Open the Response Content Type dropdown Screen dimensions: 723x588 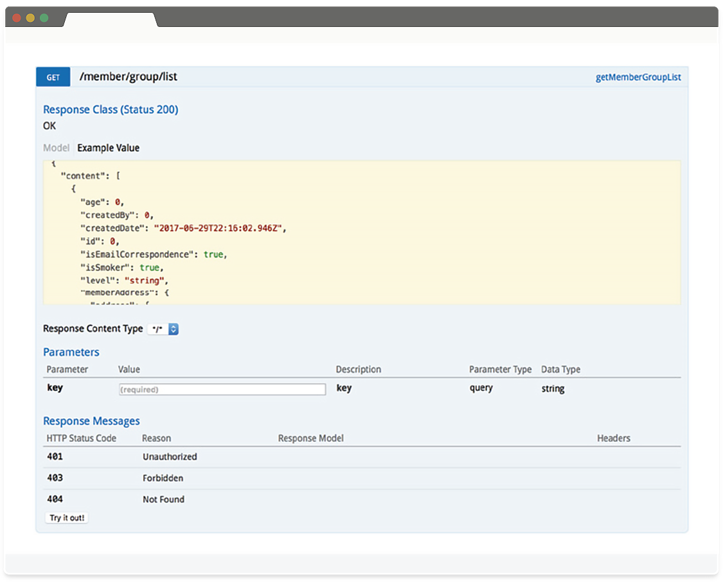(163, 329)
